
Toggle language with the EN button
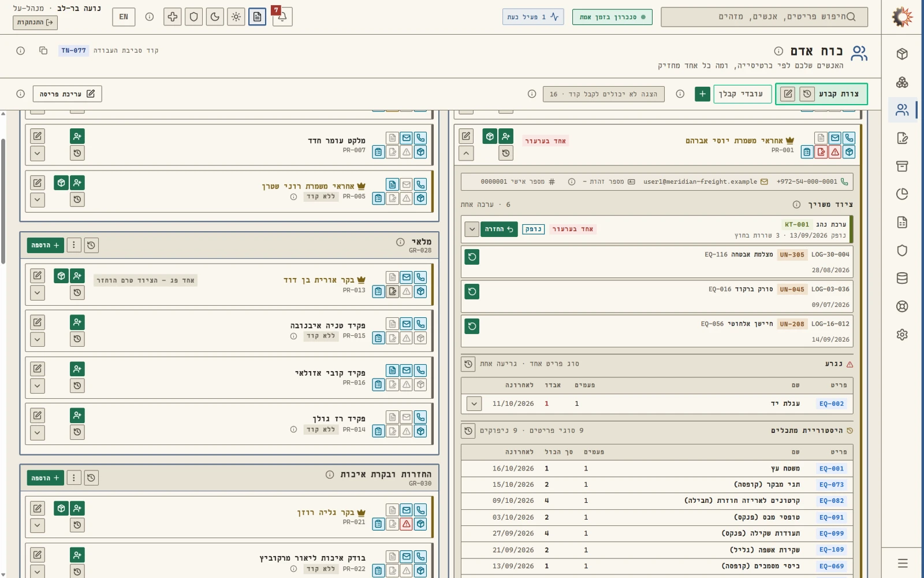[x=124, y=17]
